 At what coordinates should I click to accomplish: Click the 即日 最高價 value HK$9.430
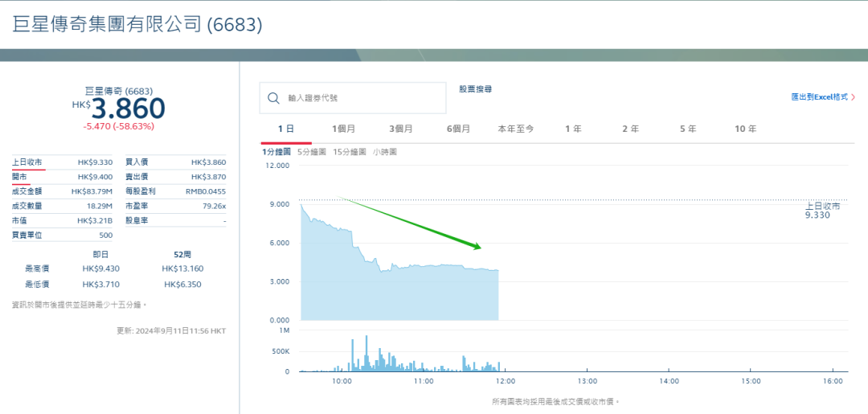pos(100,269)
